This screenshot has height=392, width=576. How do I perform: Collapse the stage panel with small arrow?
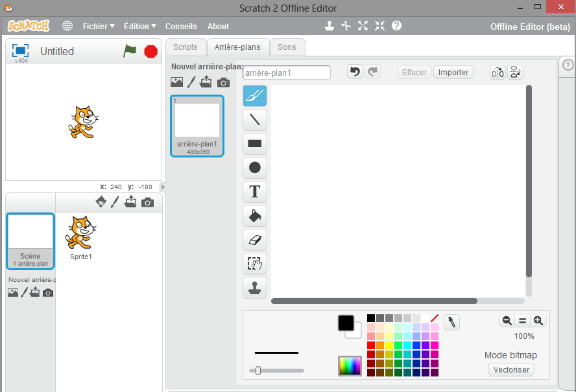click(163, 187)
